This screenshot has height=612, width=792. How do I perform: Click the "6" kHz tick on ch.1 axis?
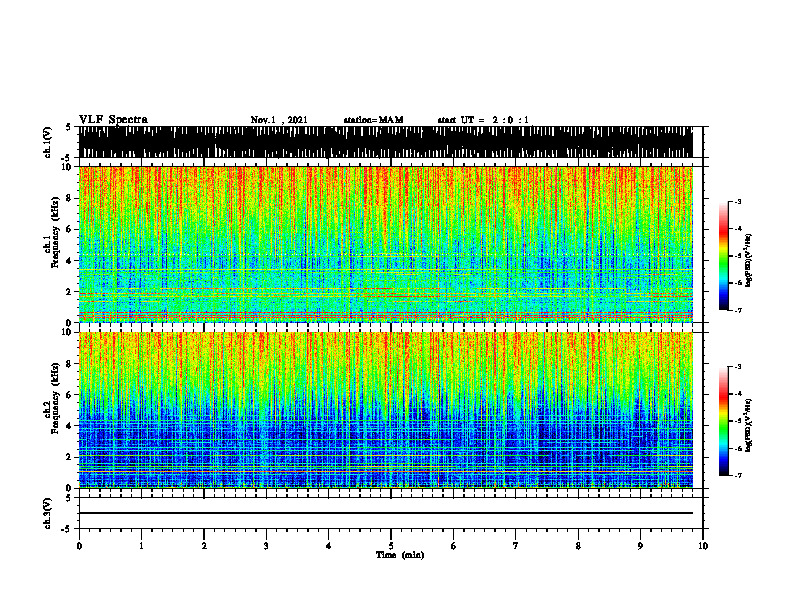pos(69,230)
